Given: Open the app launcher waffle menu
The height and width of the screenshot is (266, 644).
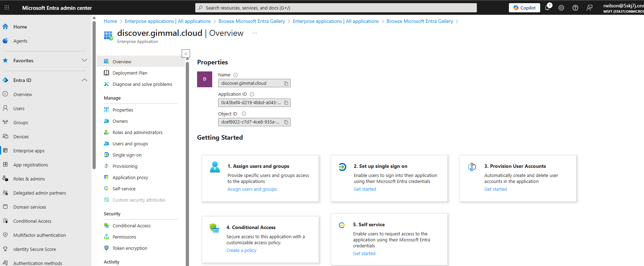Looking at the screenshot, I should [x=7, y=8].
